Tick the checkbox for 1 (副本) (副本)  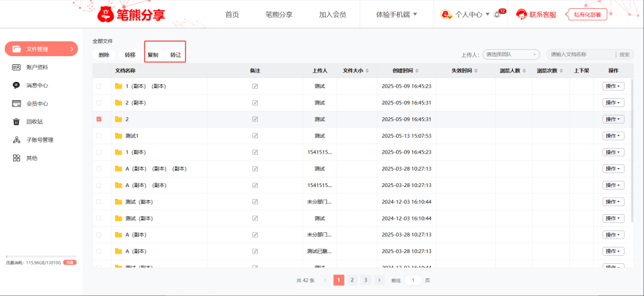[99, 86]
